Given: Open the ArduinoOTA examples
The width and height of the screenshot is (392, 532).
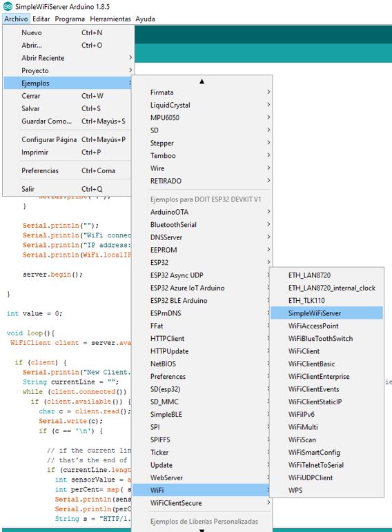Looking at the screenshot, I should [x=202, y=212].
